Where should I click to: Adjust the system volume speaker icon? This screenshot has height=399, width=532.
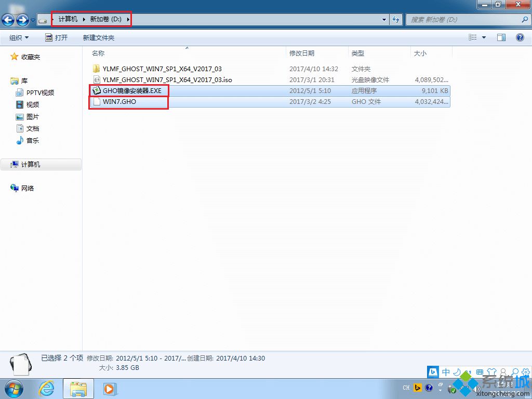coord(477,388)
